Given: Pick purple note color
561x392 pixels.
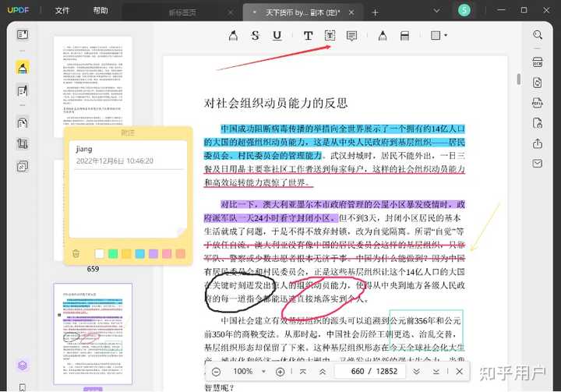Looking at the screenshot, I should point(153,253).
